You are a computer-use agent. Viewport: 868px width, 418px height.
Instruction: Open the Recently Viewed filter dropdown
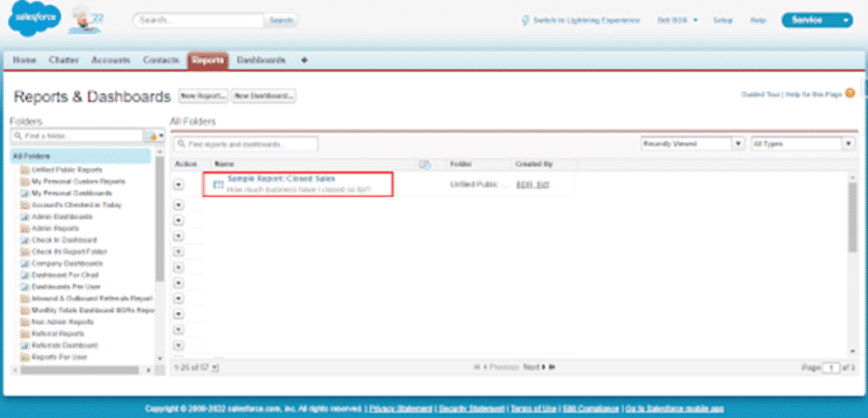coord(738,143)
